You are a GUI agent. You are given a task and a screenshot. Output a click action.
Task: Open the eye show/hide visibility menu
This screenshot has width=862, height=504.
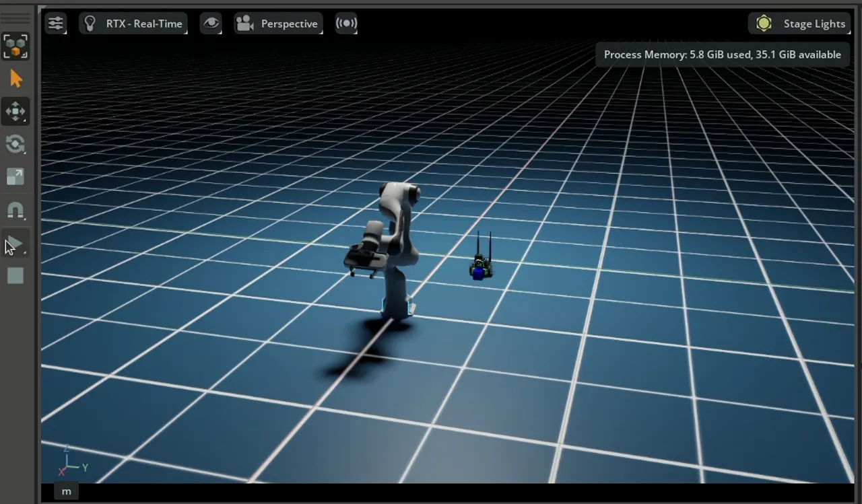pyautogui.click(x=211, y=24)
